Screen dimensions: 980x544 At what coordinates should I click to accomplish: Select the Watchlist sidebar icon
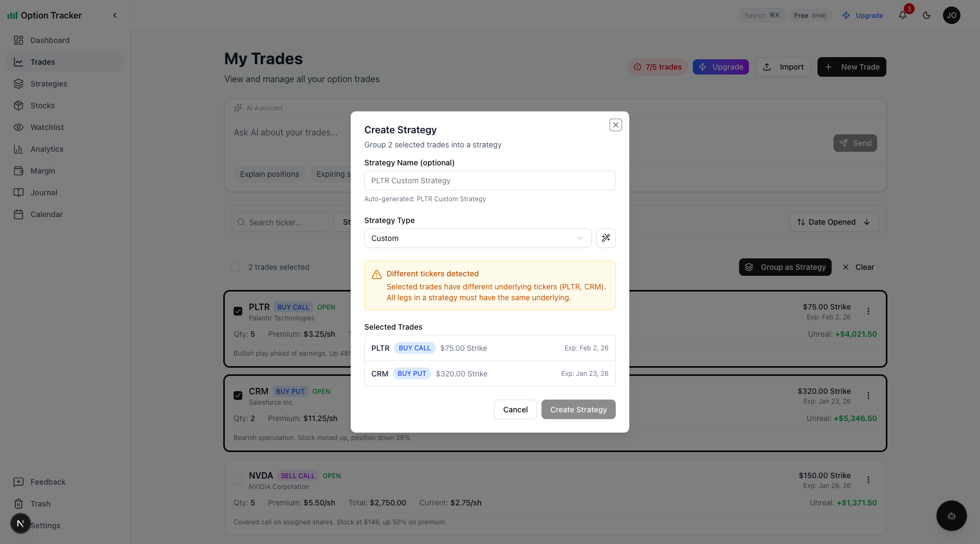coord(19,127)
